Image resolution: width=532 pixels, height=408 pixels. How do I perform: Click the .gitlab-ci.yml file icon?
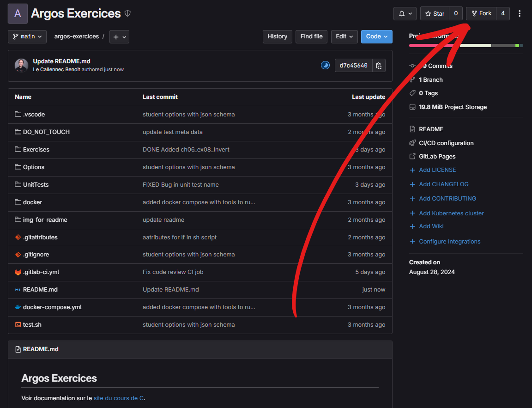tap(18, 272)
